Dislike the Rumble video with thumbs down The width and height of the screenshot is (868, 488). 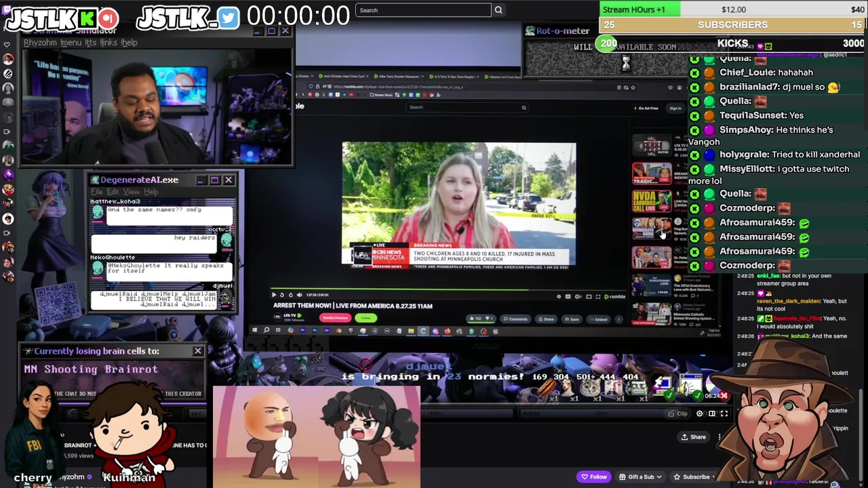490,319
